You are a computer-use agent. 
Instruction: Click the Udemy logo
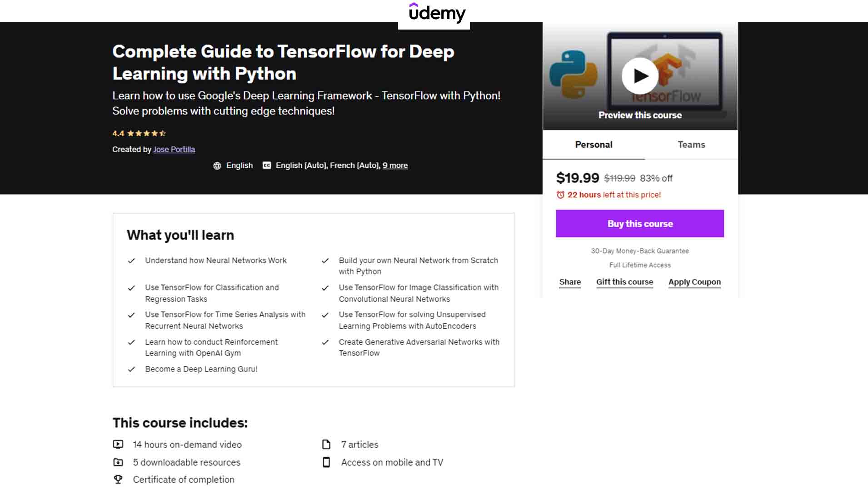pos(437,13)
